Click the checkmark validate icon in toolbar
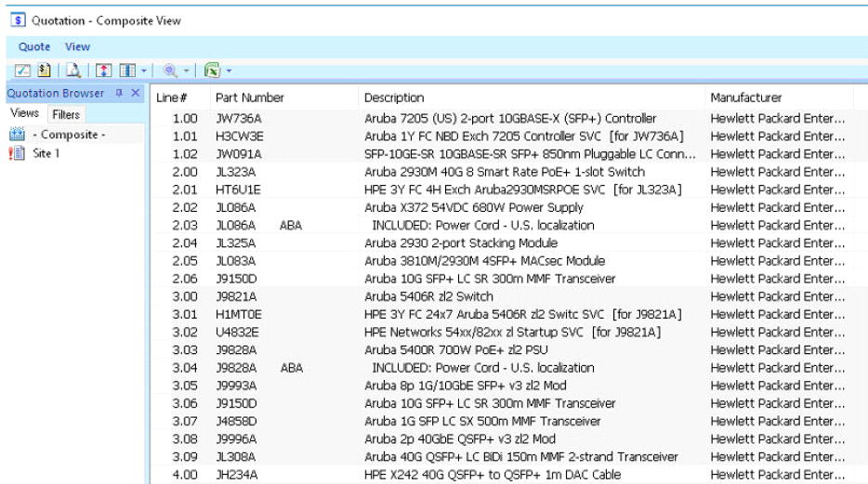Screen dimensions: 868x484 click(22, 71)
